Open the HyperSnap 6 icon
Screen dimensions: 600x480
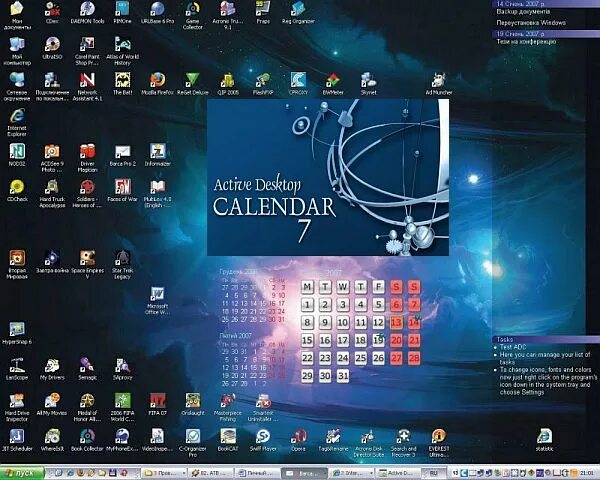coord(17,333)
